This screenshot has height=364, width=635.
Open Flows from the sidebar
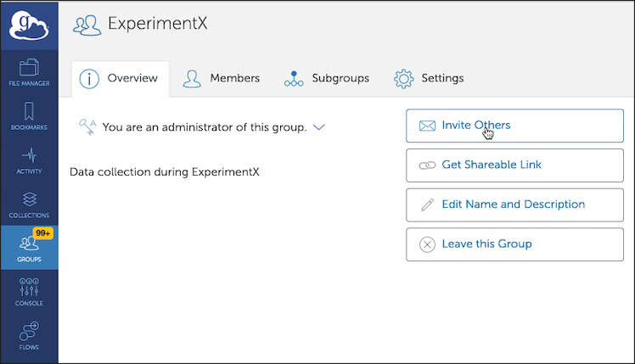[29, 335]
